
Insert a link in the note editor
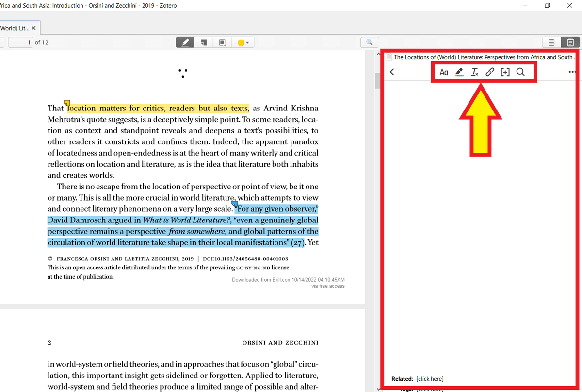pyautogui.click(x=490, y=72)
